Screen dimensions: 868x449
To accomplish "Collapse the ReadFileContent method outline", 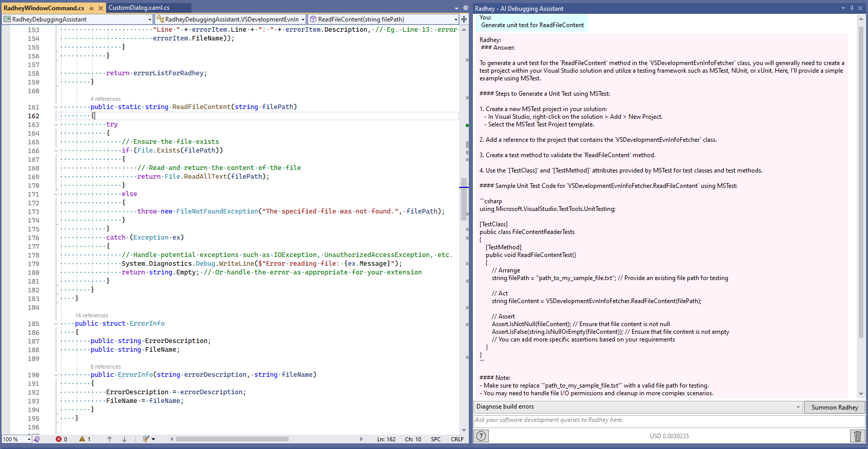I will click(x=56, y=107).
